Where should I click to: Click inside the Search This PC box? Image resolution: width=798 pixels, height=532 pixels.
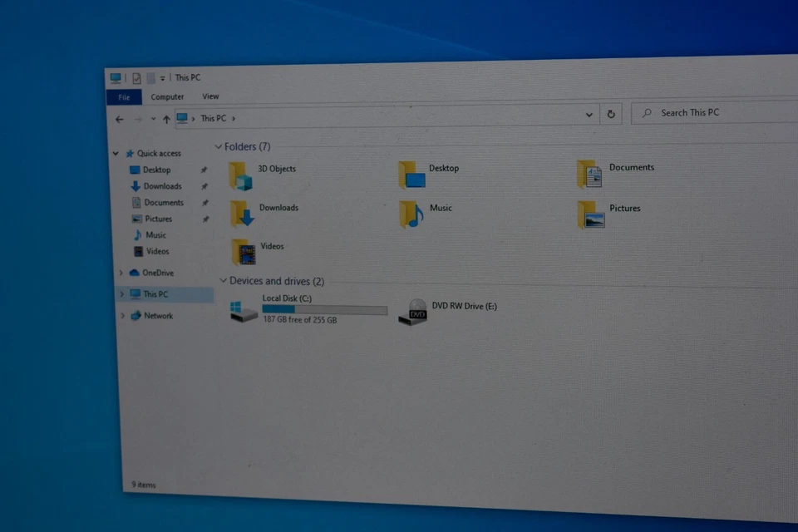tap(698, 112)
